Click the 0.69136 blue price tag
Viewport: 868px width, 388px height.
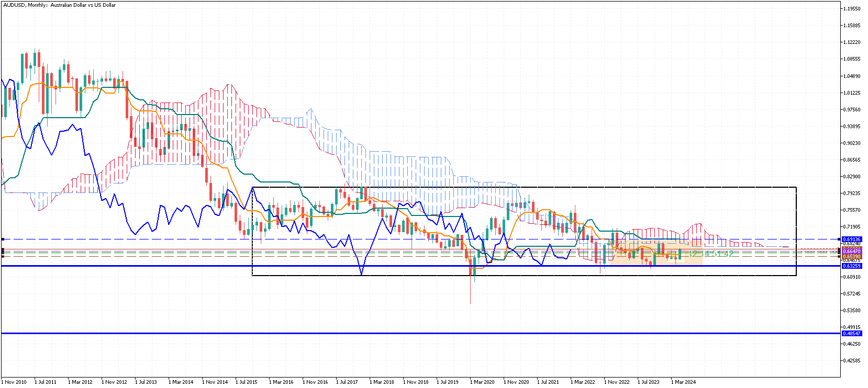coord(852,239)
